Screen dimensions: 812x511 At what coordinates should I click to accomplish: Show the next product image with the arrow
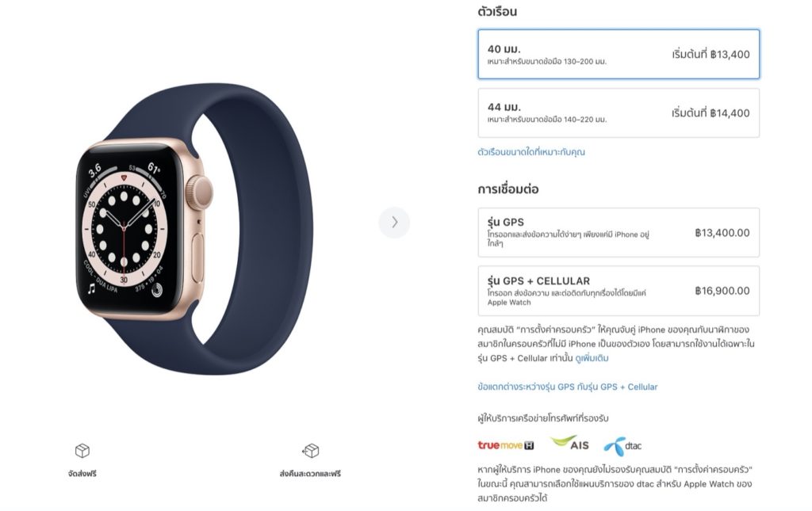[394, 223]
